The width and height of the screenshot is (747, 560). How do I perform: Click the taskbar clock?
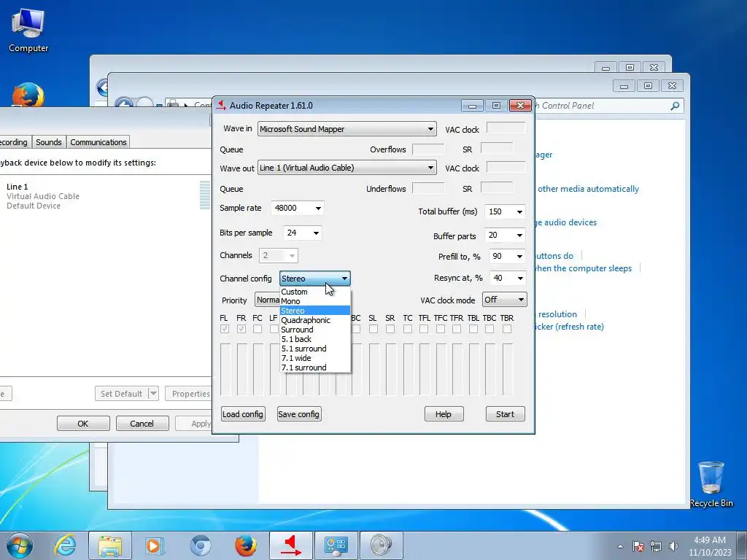pyautogui.click(x=710, y=546)
